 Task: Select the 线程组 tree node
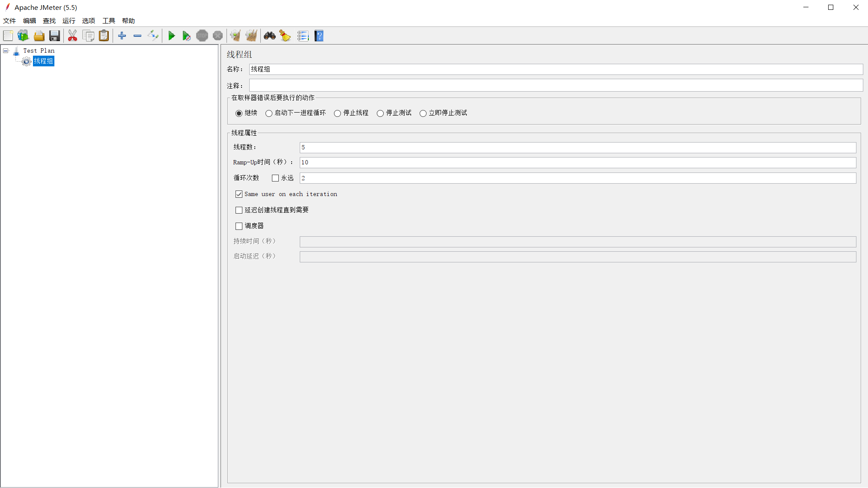coord(44,62)
